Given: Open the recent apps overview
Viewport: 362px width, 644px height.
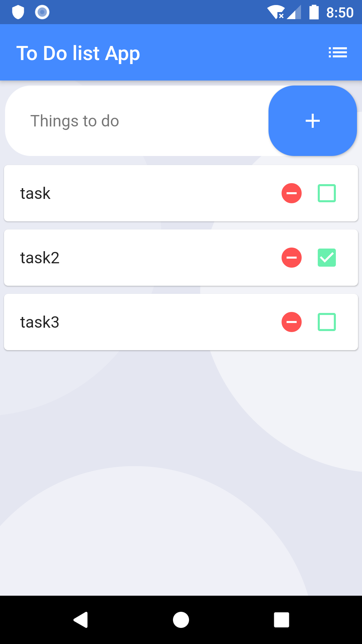Looking at the screenshot, I should [x=282, y=620].
